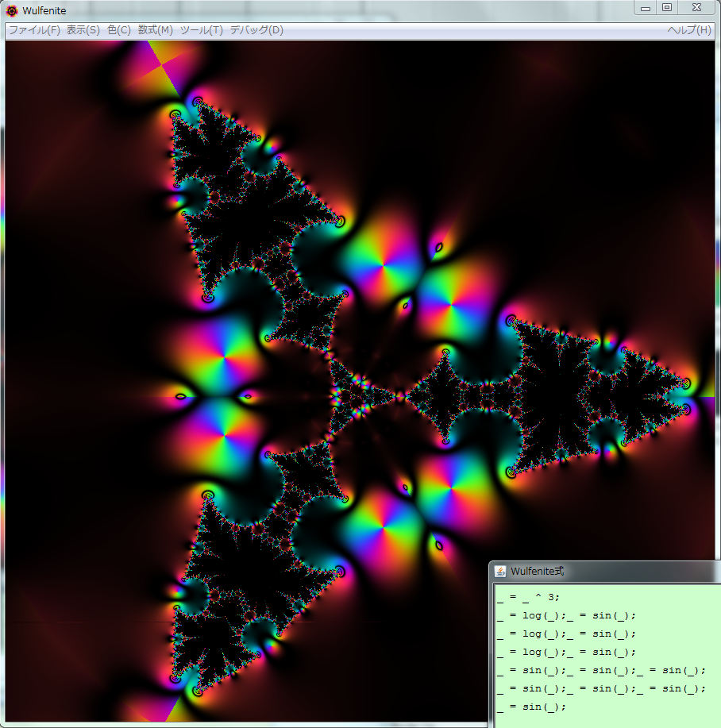The height and width of the screenshot is (728, 721).
Task: Close the main Wulfenite window
Action: point(696,8)
